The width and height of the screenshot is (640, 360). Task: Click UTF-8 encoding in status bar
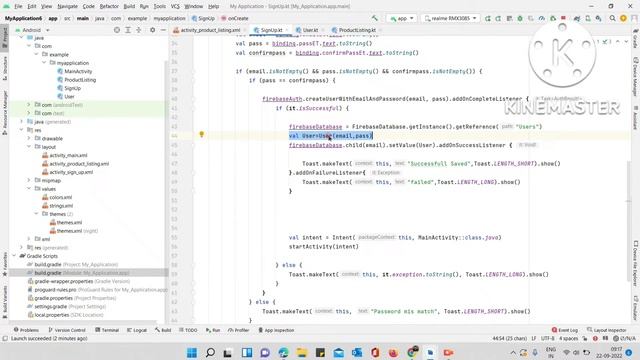tap(547, 339)
